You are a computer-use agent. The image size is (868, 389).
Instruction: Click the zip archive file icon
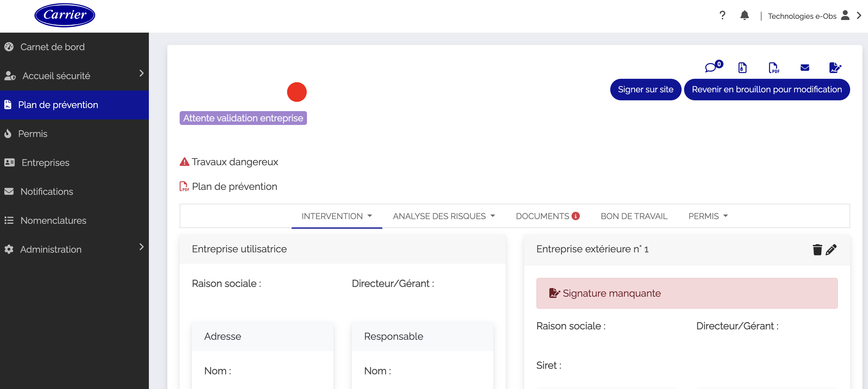coord(742,68)
